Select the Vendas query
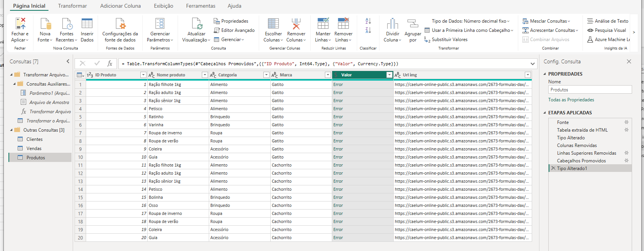 pos(34,149)
